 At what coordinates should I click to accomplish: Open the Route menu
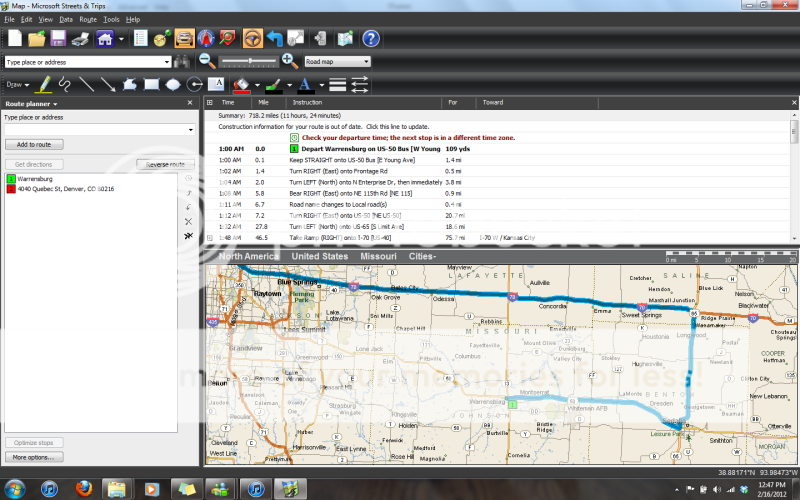pyautogui.click(x=88, y=19)
